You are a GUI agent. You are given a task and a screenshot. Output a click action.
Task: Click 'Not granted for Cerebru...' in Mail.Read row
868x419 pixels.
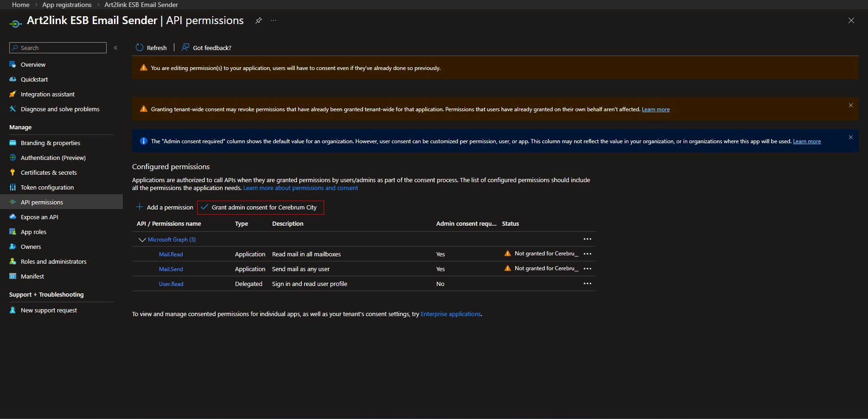pyautogui.click(x=546, y=254)
